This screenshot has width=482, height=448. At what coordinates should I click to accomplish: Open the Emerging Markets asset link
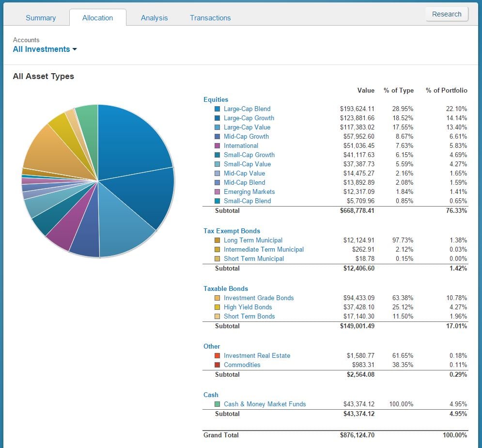249,192
